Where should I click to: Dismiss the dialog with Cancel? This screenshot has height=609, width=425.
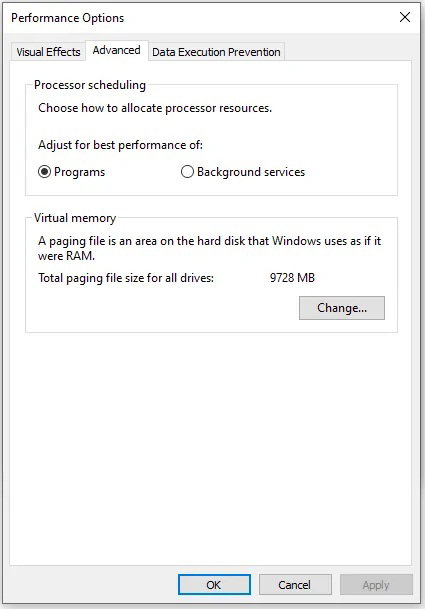tap(295, 585)
